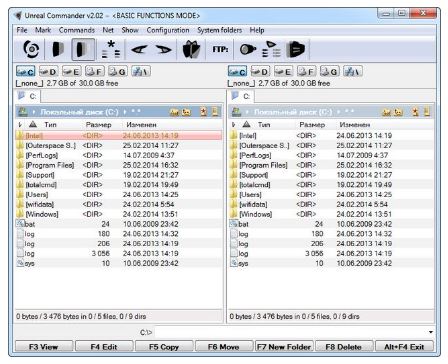Expand breadcrumb arrow before Локальный диск in right panel
Viewport: 448px width, 364px height.
(x=247, y=112)
